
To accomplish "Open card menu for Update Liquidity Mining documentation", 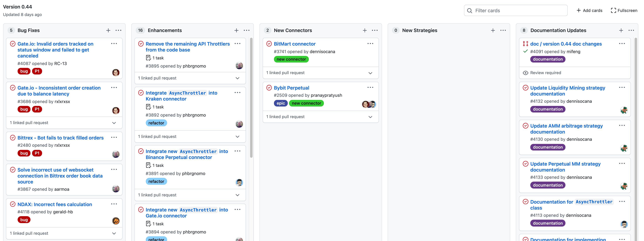I will (x=622, y=88).
